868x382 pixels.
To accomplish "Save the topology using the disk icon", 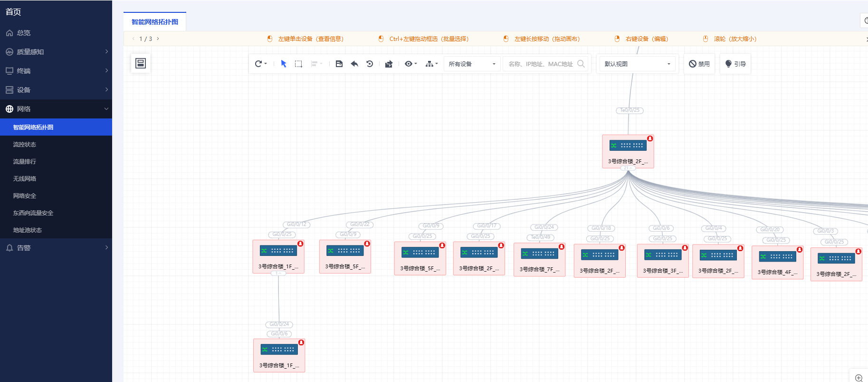I will pos(339,64).
